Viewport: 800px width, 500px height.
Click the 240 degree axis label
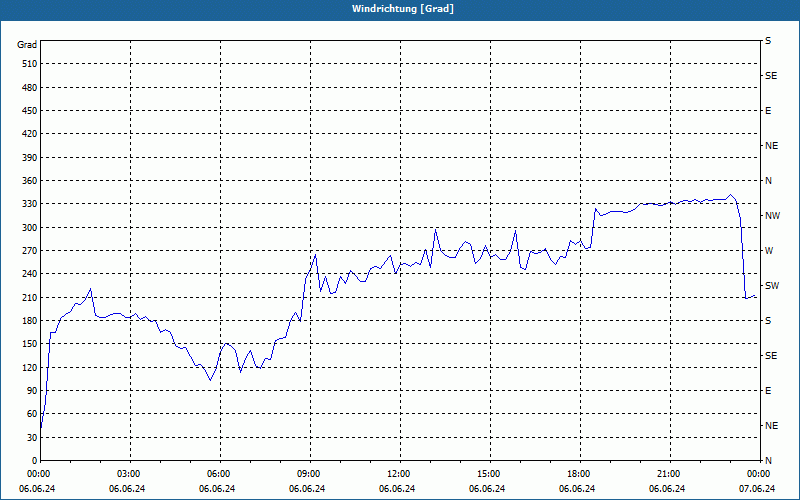(x=30, y=273)
